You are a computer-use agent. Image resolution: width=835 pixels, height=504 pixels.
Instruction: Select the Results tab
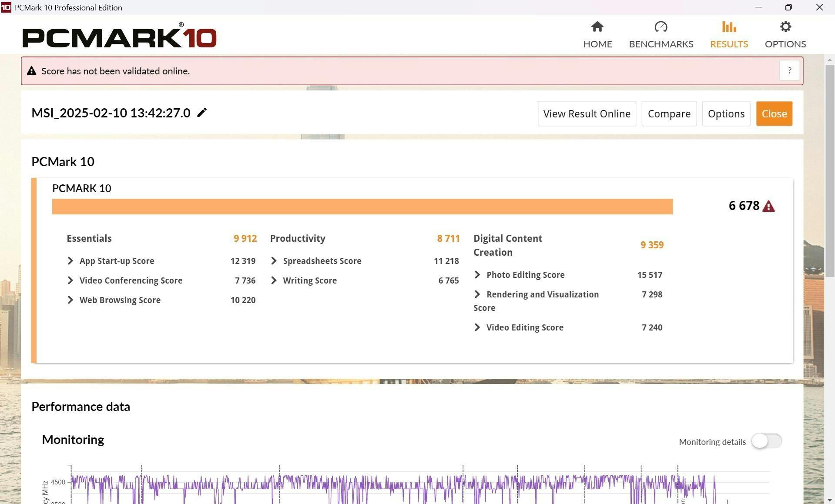729,35
